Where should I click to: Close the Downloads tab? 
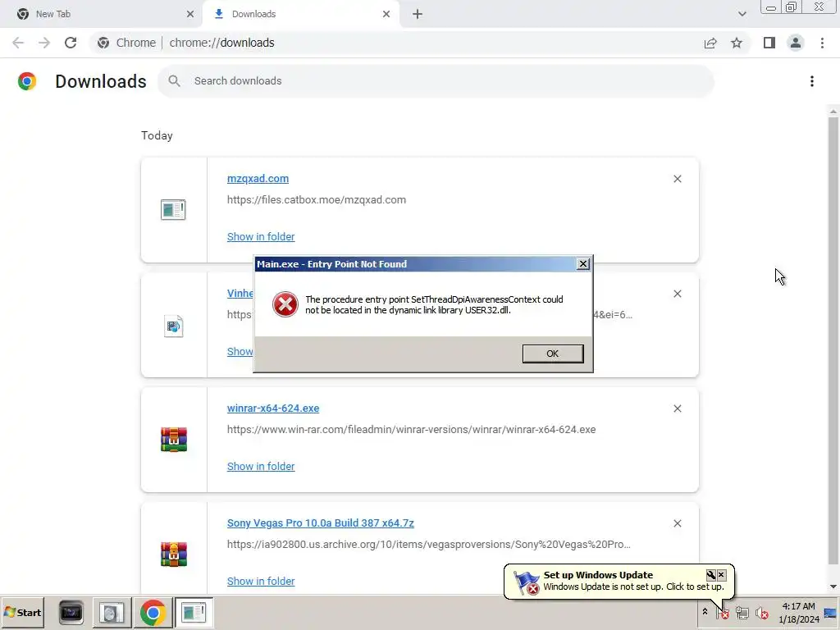(x=386, y=14)
